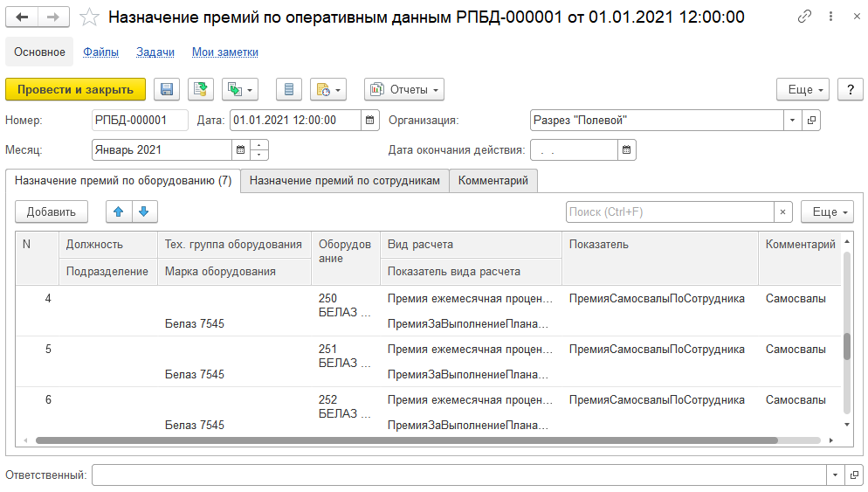
Task: Open the create-based-on dropdown icon
Action: pyautogui.click(x=240, y=89)
